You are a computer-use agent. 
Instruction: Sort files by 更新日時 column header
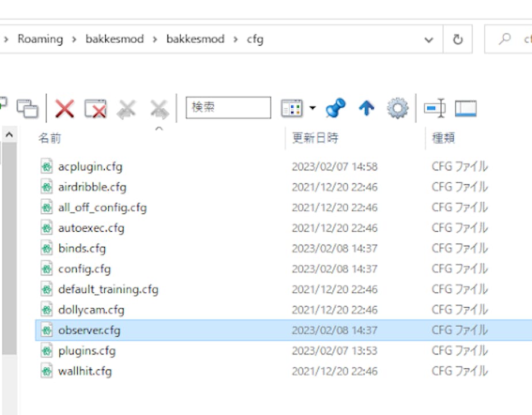tap(315, 138)
